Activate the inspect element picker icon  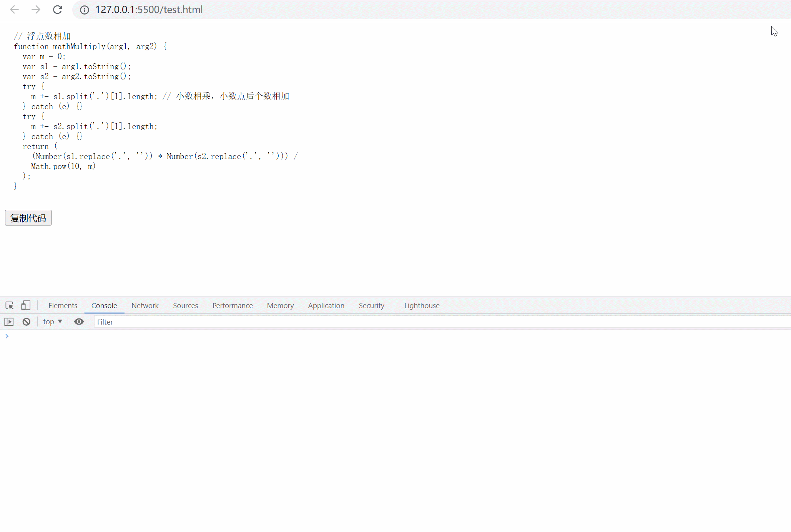coord(10,306)
